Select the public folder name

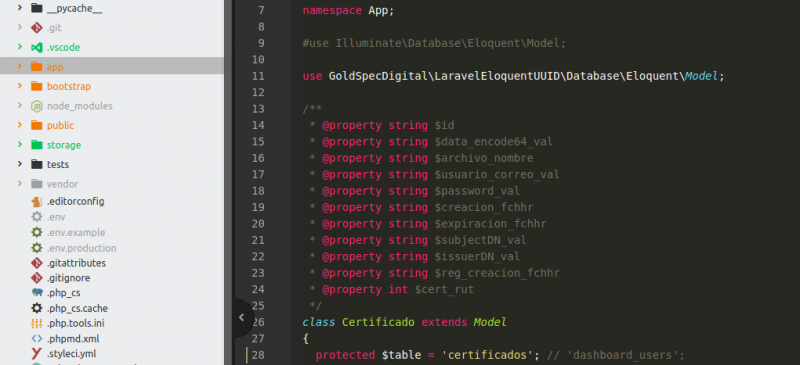click(60, 125)
